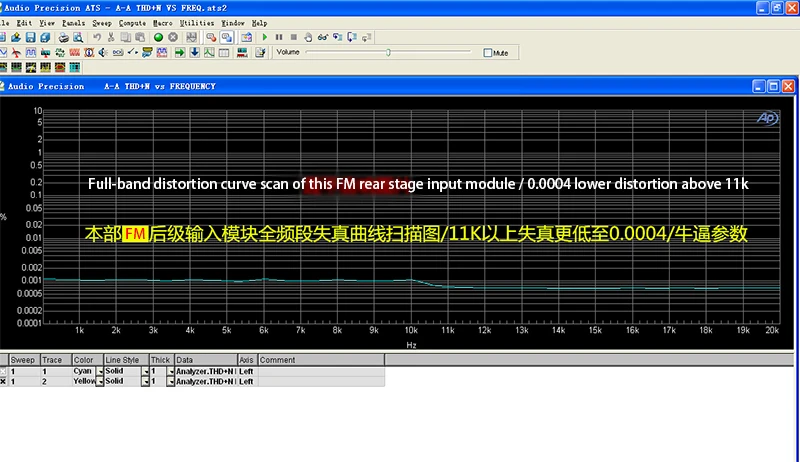Click the Line Style column header
The width and height of the screenshot is (800, 462).
click(x=127, y=360)
